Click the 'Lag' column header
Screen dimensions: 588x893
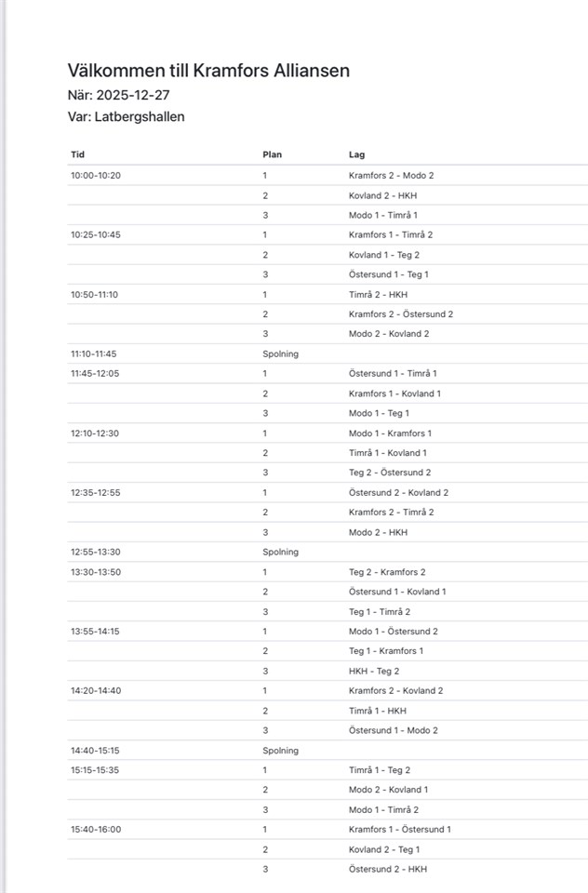356,154
